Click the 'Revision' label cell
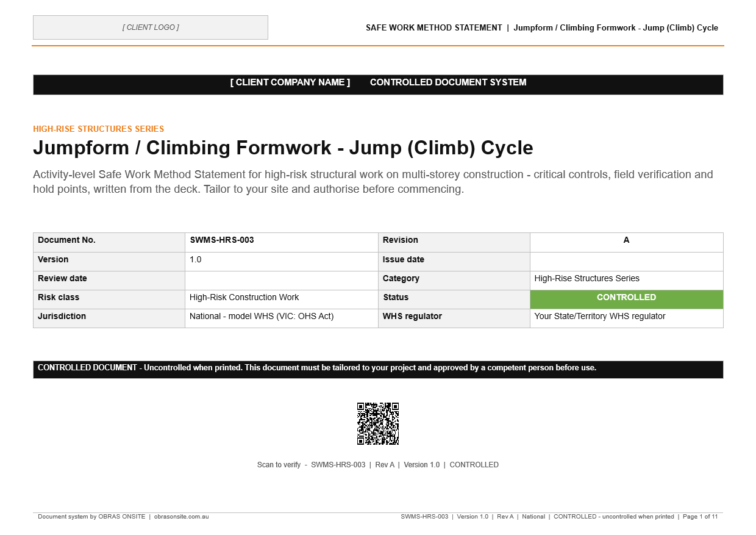Image resolution: width=756 pixels, height=535 pixels. coord(454,242)
